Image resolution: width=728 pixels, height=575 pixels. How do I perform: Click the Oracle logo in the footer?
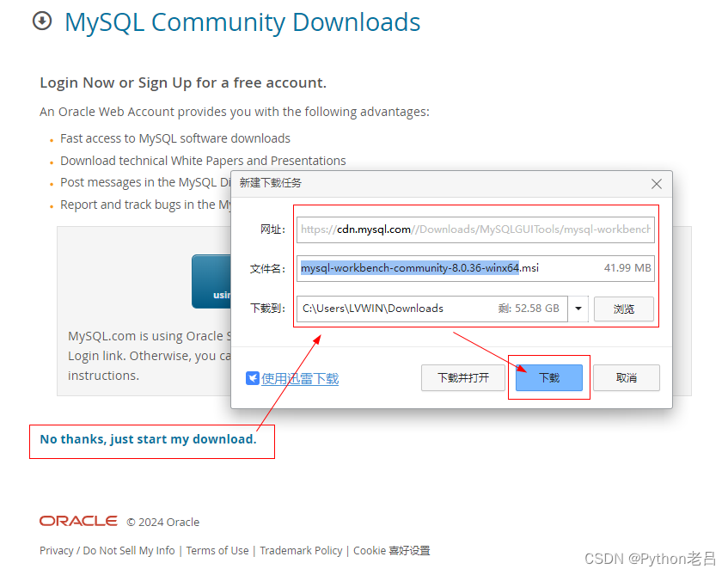(78, 521)
